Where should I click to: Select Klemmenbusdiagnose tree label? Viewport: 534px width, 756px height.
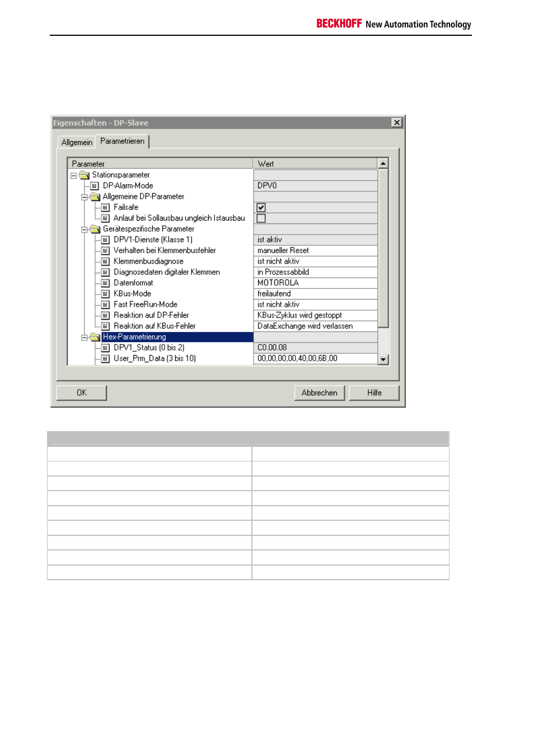click(148, 262)
